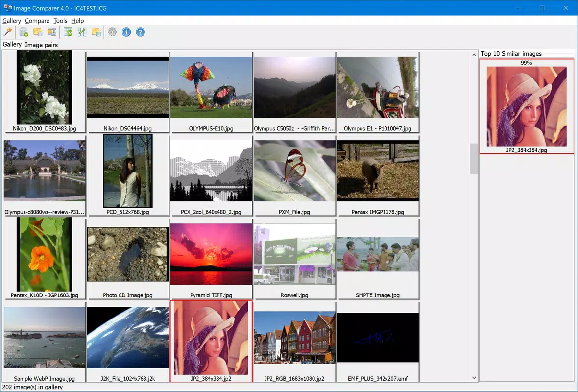
Task: Click the compress gallery clamp icon
Action: click(x=51, y=32)
